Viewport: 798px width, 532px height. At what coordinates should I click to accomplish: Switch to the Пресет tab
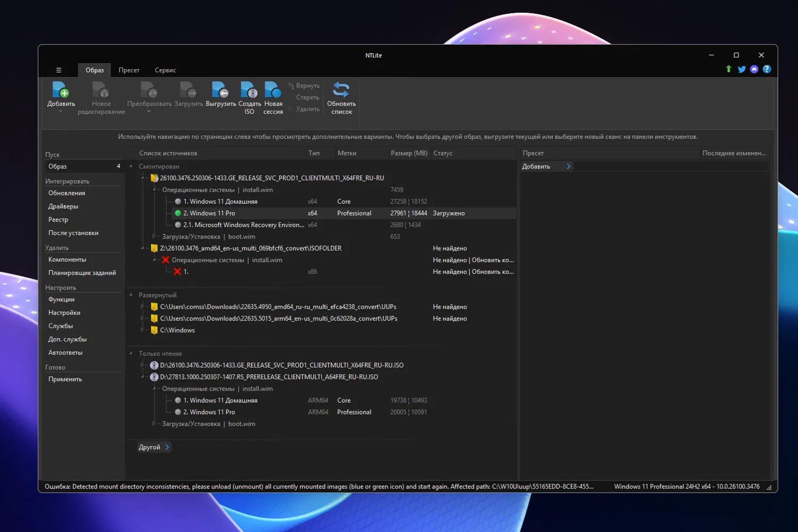tap(129, 70)
